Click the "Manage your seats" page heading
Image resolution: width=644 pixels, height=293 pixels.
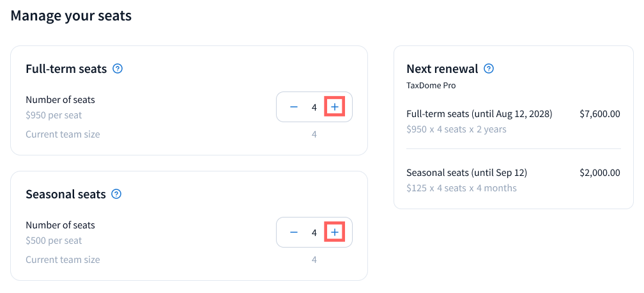(71, 16)
